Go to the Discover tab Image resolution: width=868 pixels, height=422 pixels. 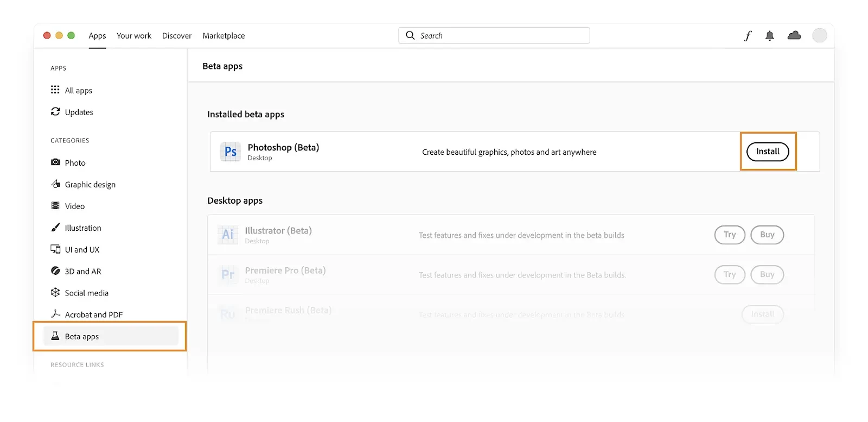pos(177,36)
